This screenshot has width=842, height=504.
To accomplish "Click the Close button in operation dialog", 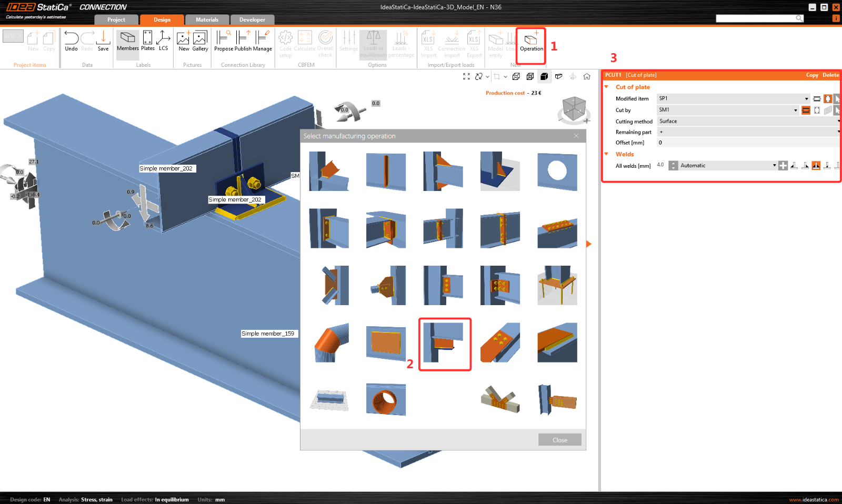I will click(559, 440).
